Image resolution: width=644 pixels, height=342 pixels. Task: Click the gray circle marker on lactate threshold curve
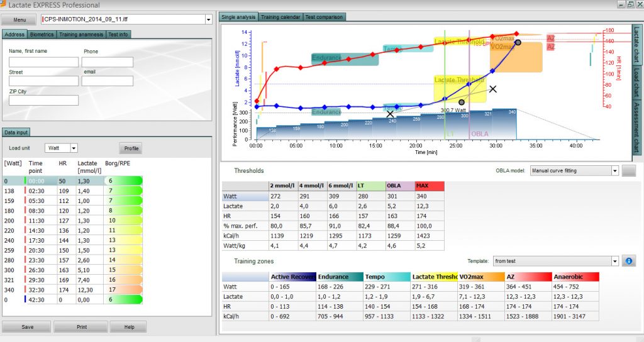point(462,102)
